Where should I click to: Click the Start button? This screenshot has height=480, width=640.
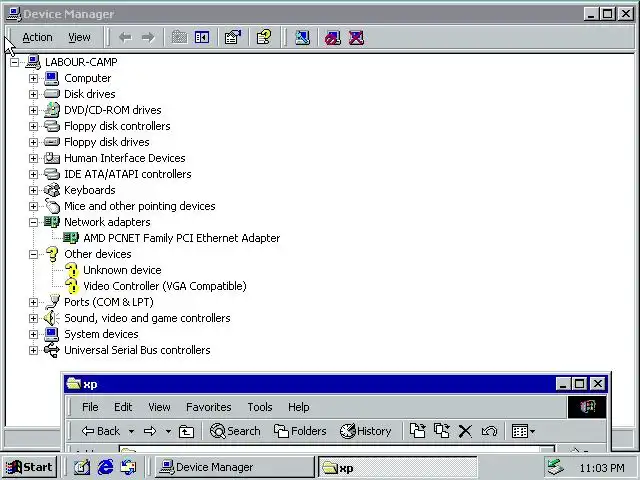[x=29, y=467]
